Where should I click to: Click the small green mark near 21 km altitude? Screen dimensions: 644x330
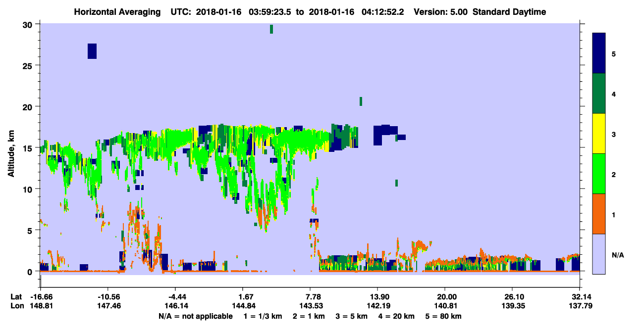tap(361, 101)
